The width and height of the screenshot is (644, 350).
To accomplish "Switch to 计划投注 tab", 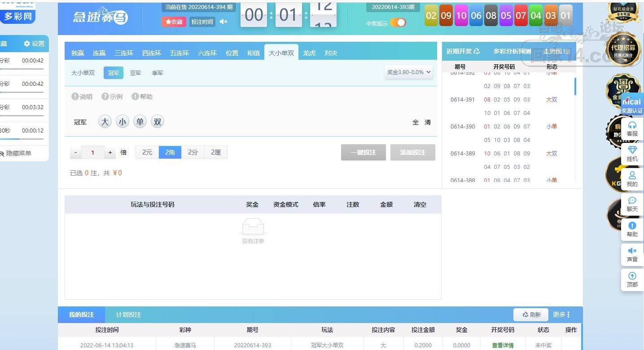I will click(x=128, y=315).
